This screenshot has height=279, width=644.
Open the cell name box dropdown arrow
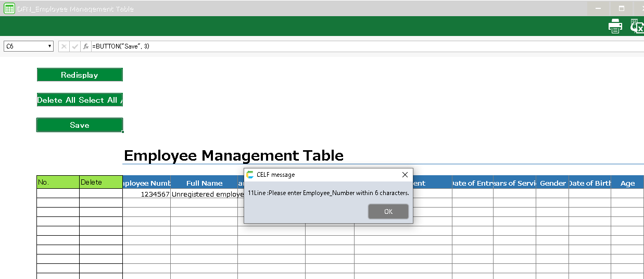[50, 46]
